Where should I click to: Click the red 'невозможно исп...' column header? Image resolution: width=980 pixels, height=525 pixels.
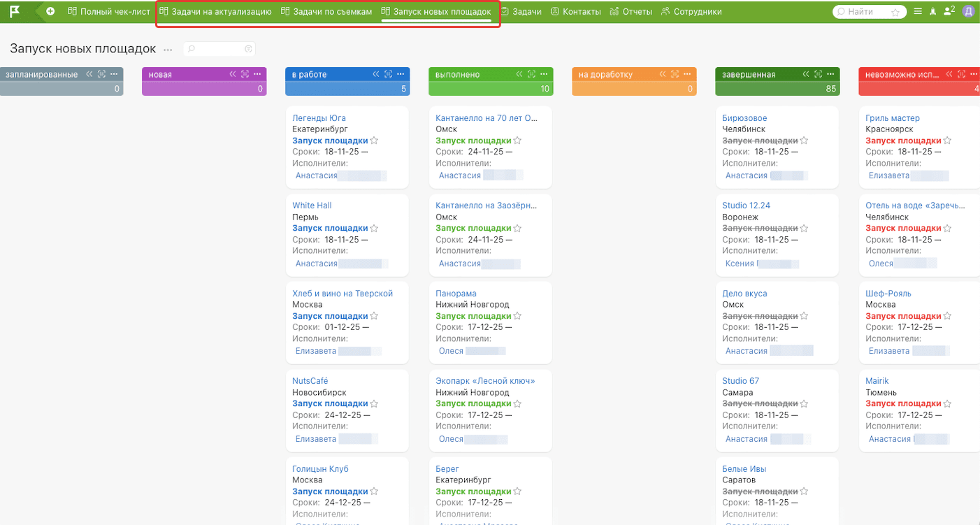pyautogui.click(x=909, y=74)
